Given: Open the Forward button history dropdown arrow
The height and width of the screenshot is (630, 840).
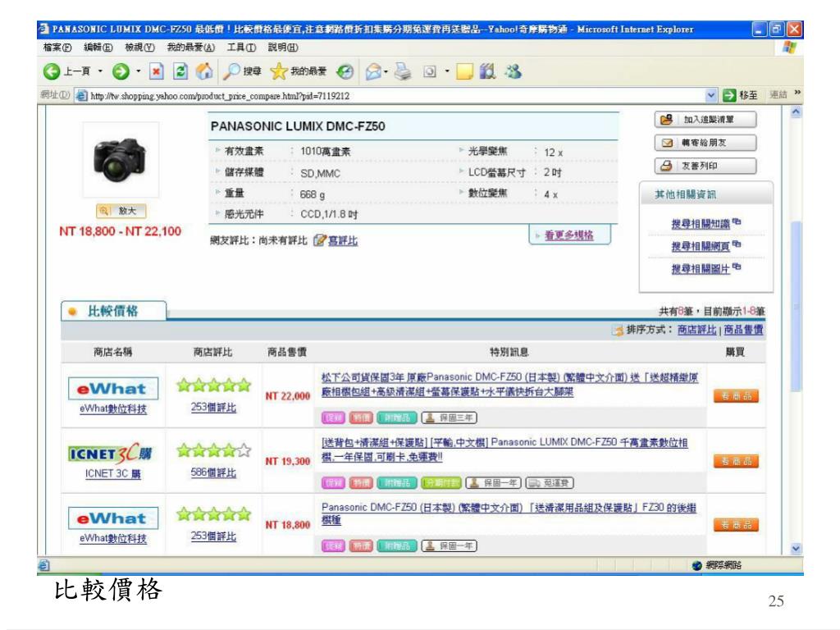Looking at the screenshot, I should [x=138, y=71].
